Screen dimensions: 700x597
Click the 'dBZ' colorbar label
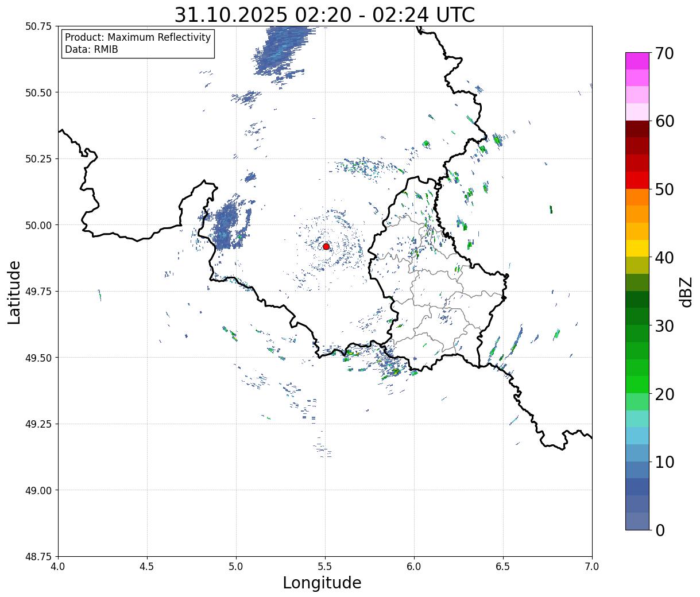[x=685, y=292]
